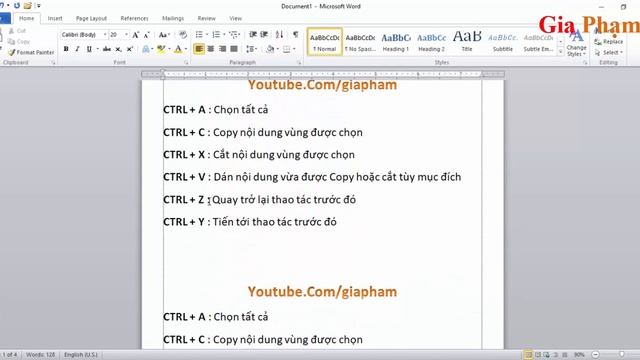The height and width of the screenshot is (360, 640).
Task: Open the Font dialog launcher
Action: (186, 62)
